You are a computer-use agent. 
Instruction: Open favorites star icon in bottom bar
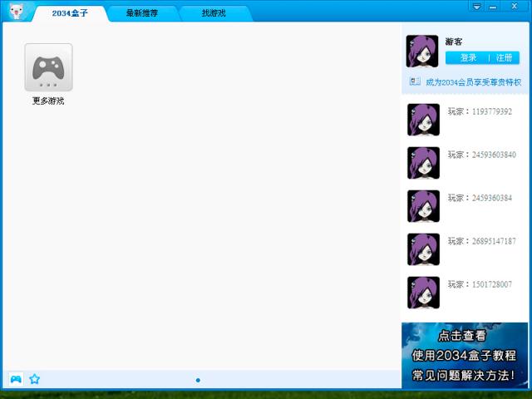click(x=35, y=379)
